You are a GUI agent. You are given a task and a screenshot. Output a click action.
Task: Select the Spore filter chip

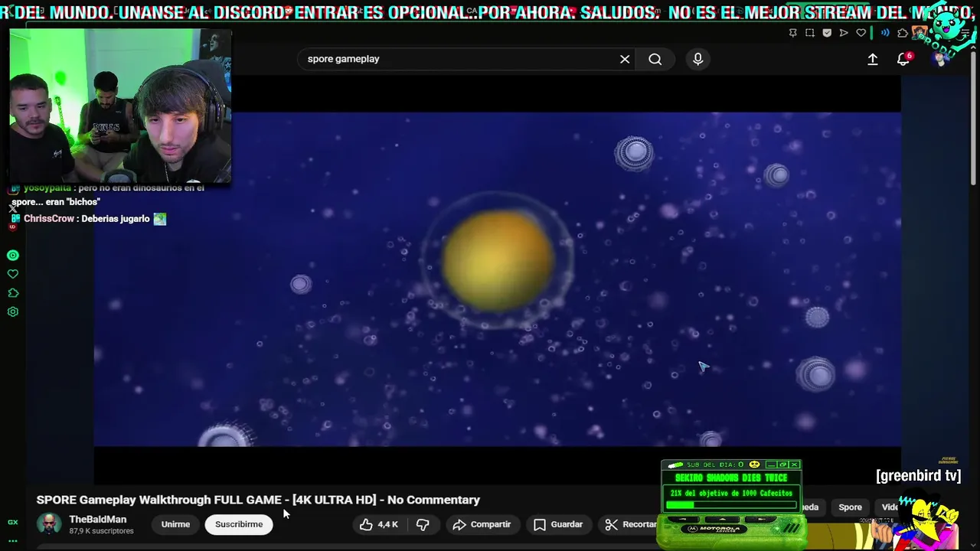click(850, 507)
